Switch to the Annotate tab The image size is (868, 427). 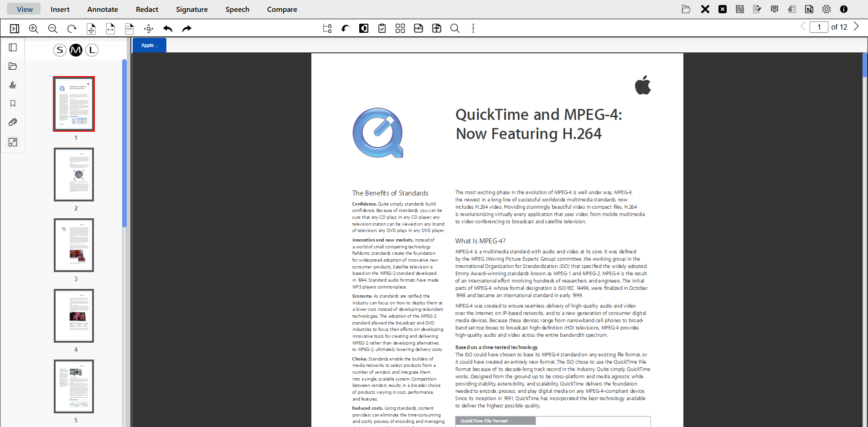pyautogui.click(x=102, y=9)
